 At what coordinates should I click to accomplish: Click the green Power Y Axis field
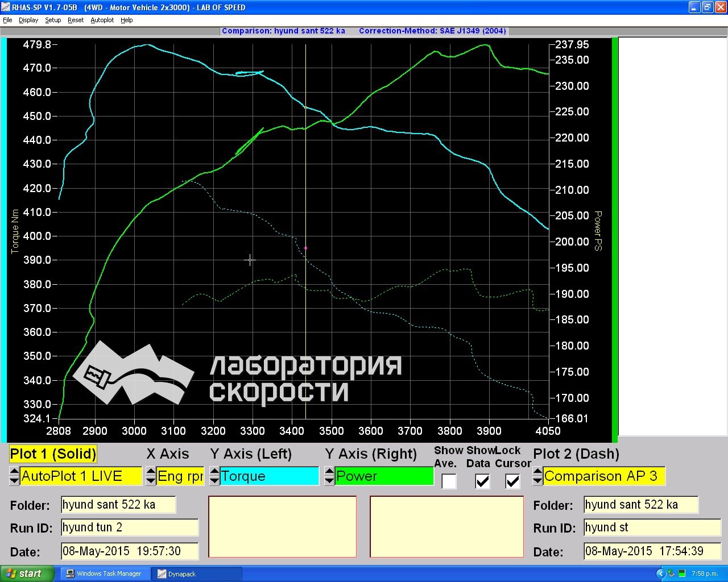pos(384,476)
